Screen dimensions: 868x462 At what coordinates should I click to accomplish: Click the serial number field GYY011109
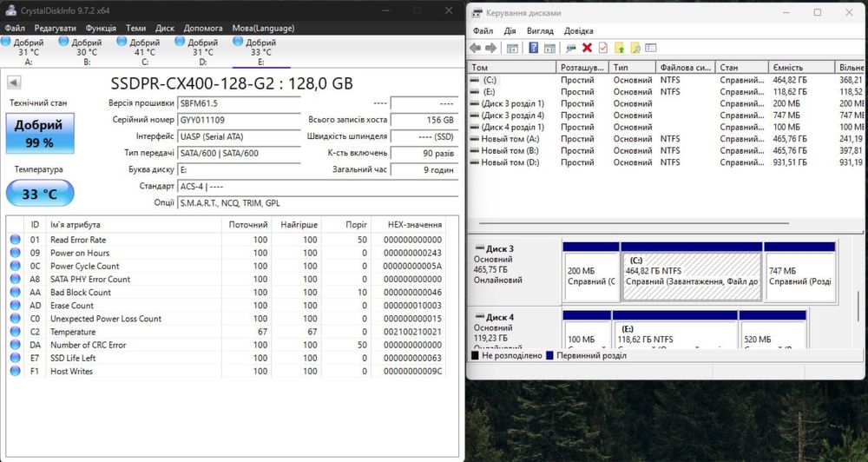point(240,120)
